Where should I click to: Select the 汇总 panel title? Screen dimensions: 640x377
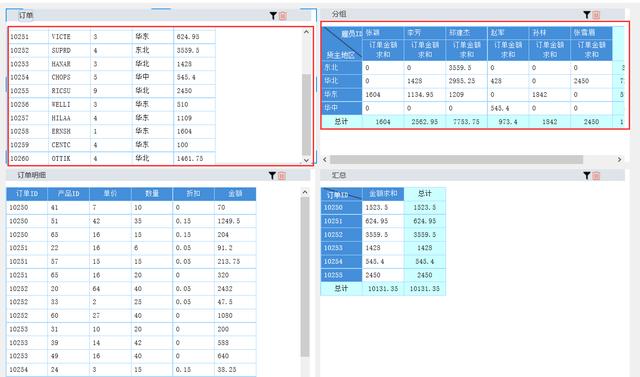coord(339,175)
